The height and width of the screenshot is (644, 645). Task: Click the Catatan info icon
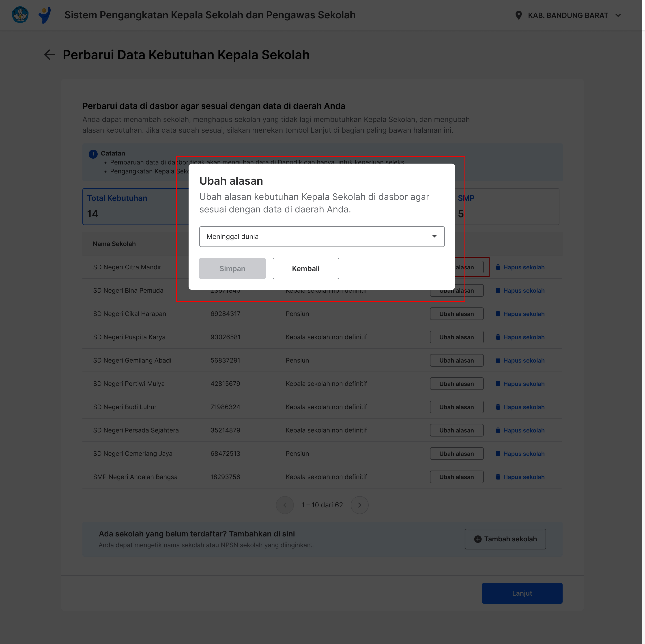pyautogui.click(x=93, y=154)
